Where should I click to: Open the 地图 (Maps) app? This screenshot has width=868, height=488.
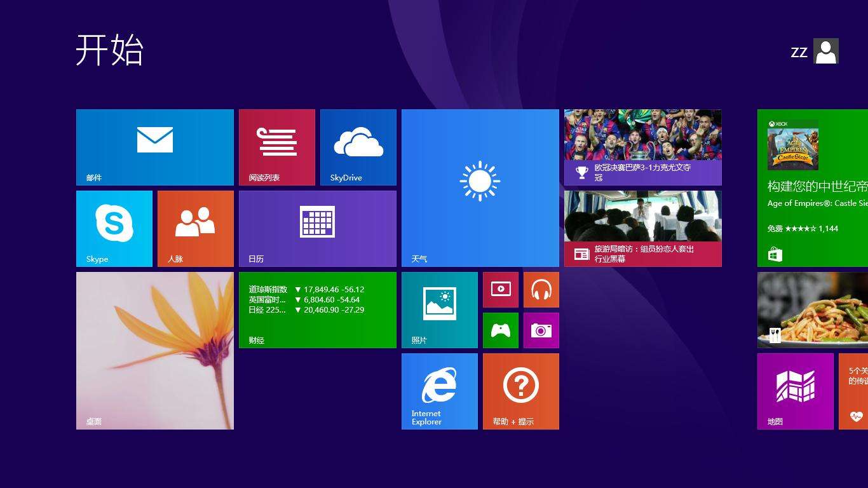click(794, 391)
